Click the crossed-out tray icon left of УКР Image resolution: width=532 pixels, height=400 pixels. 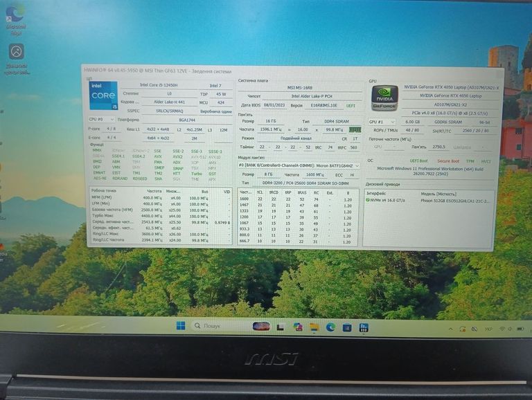pos(475,329)
